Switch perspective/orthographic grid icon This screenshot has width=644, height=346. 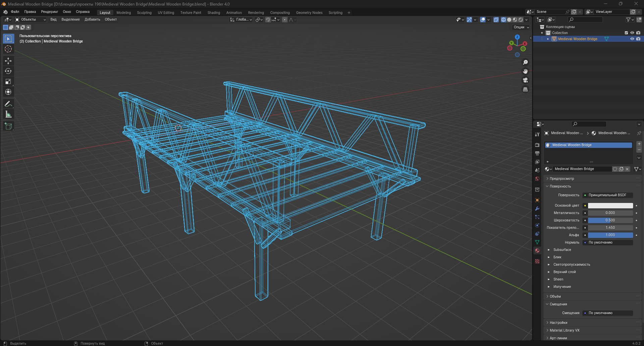click(525, 89)
